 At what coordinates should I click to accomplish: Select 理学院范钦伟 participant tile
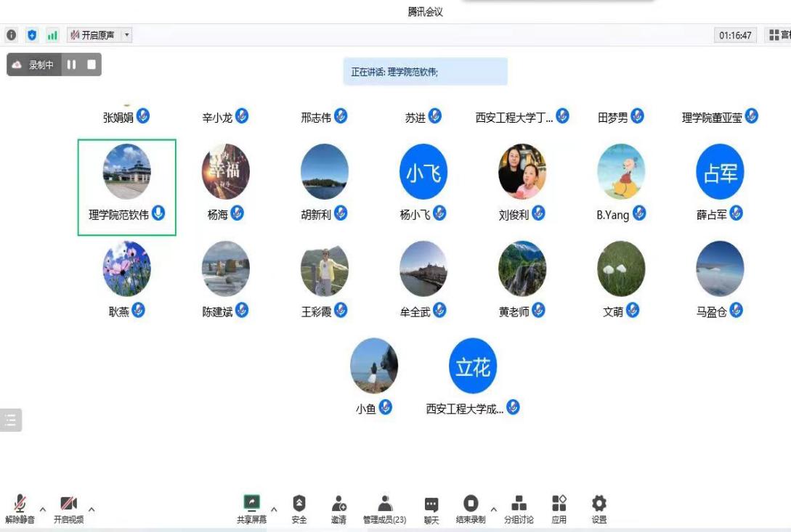pos(127,188)
